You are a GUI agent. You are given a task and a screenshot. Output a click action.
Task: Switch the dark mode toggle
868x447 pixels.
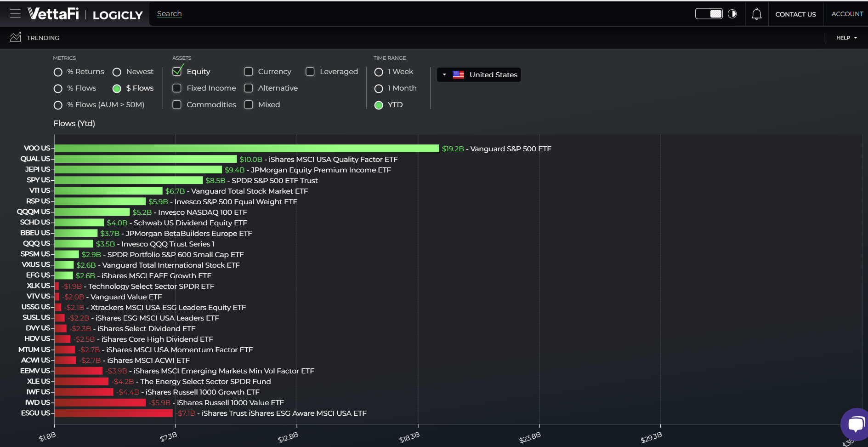(x=709, y=14)
